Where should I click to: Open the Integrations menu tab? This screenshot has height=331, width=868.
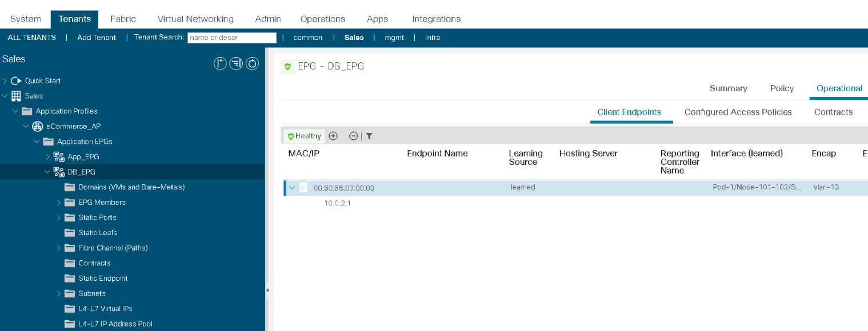437,19
